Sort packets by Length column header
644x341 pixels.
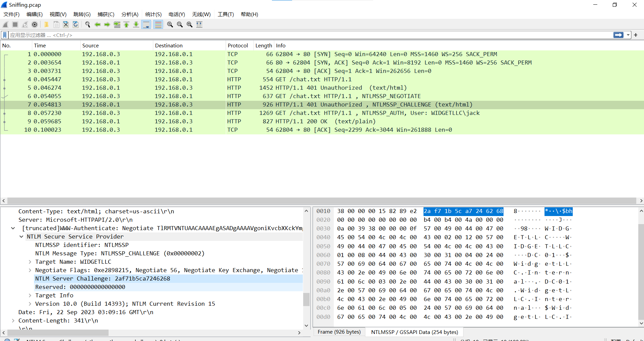(264, 45)
